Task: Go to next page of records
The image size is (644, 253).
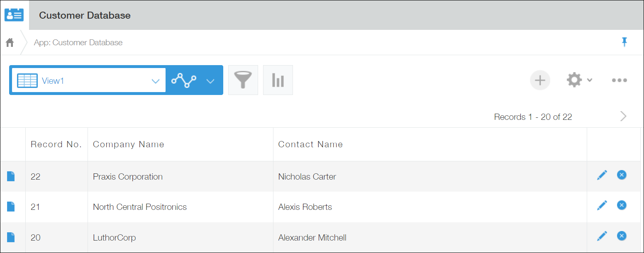Action: tap(623, 117)
